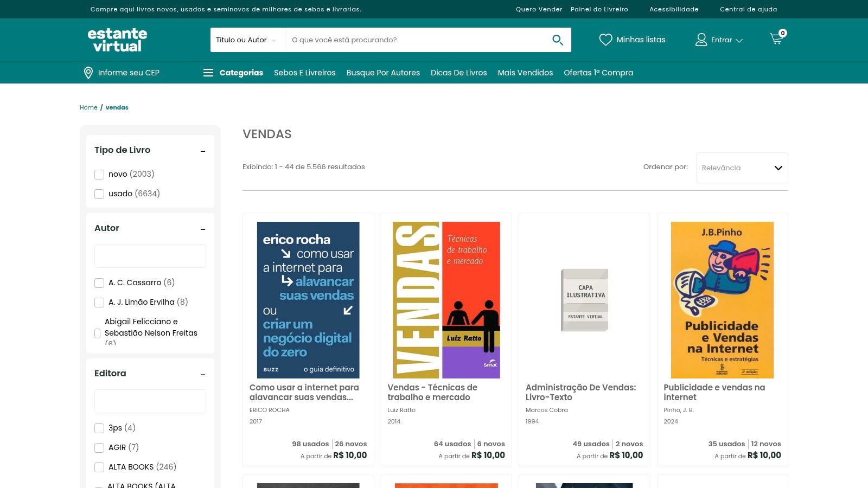Go to Sebos E Livreiros
Viewport: 868px width, 488px height.
coord(305,73)
